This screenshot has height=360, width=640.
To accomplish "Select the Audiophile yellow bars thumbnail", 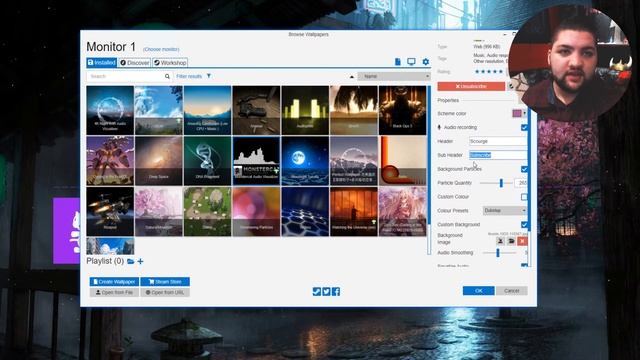I will pyautogui.click(x=305, y=110).
